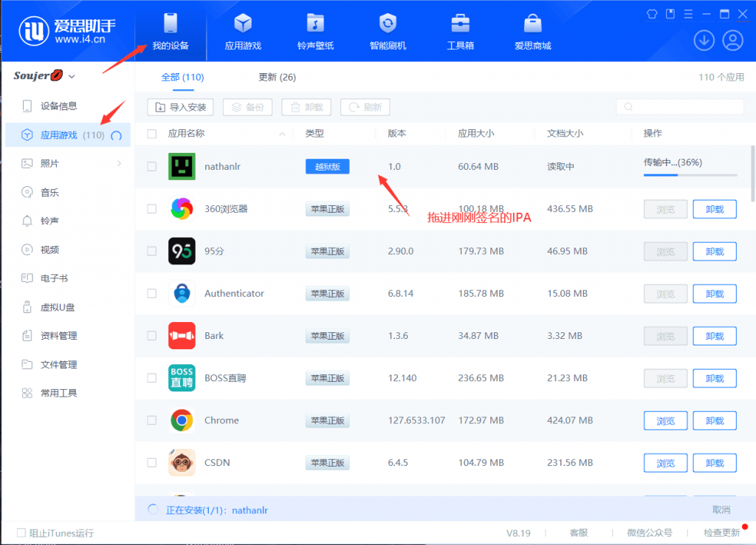The height and width of the screenshot is (545, 756).
Task: Cancel installation with 取消 link
Action: 721,510
